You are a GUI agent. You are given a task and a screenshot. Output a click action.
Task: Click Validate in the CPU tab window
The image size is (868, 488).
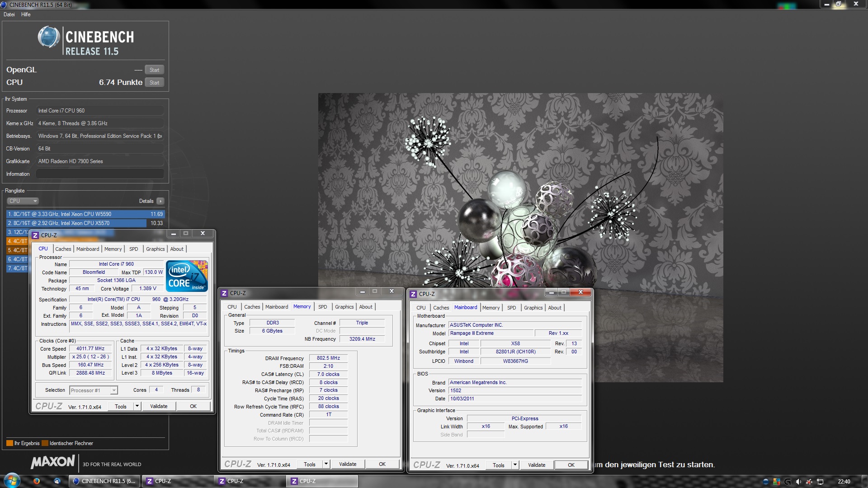click(x=159, y=406)
